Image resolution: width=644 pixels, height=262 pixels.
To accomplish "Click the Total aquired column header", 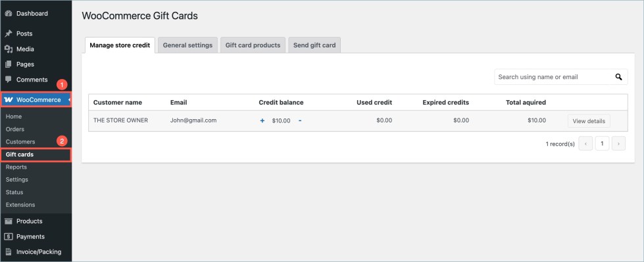I will pyautogui.click(x=526, y=103).
